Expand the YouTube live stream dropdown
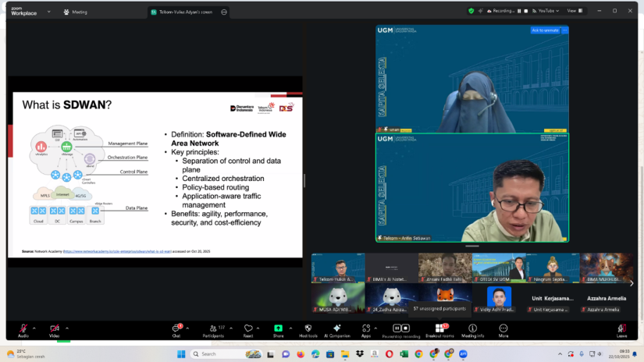This screenshot has height=362, width=644. (558, 11)
